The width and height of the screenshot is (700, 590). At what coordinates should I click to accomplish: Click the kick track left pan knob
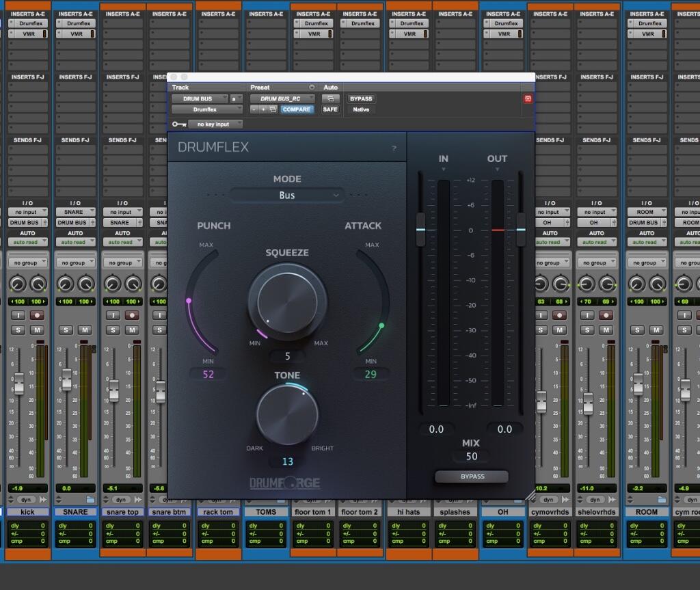(17, 284)
